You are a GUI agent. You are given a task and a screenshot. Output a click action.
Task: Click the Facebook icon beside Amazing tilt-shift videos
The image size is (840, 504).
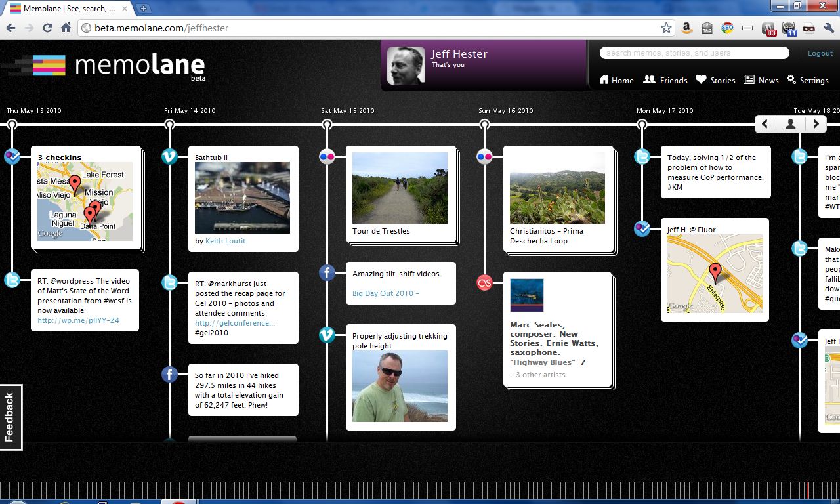(x=327, y=272)
